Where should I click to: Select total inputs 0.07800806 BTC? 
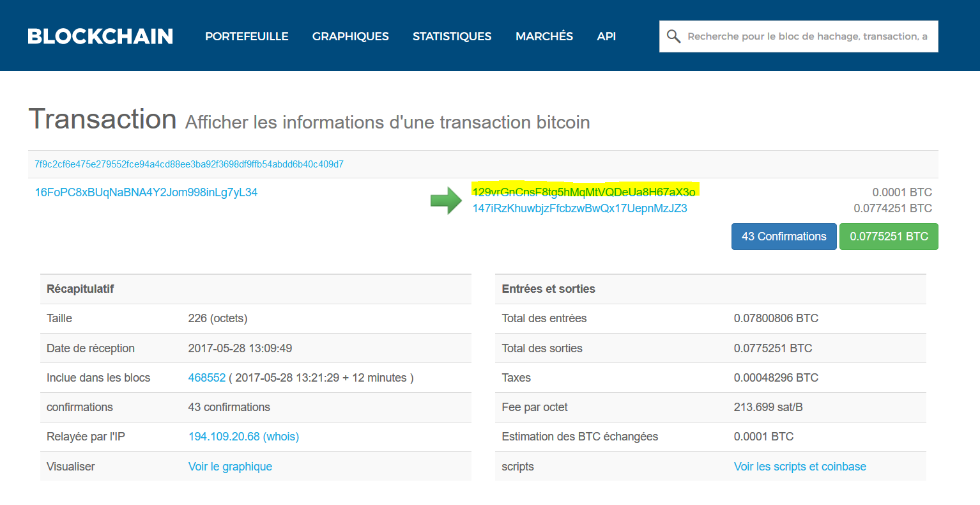point(776,318)
